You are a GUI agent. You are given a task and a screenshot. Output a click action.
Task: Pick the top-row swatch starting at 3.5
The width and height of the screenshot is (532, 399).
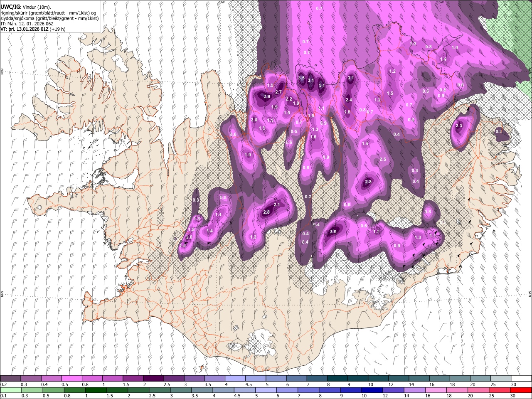(214, 379)
